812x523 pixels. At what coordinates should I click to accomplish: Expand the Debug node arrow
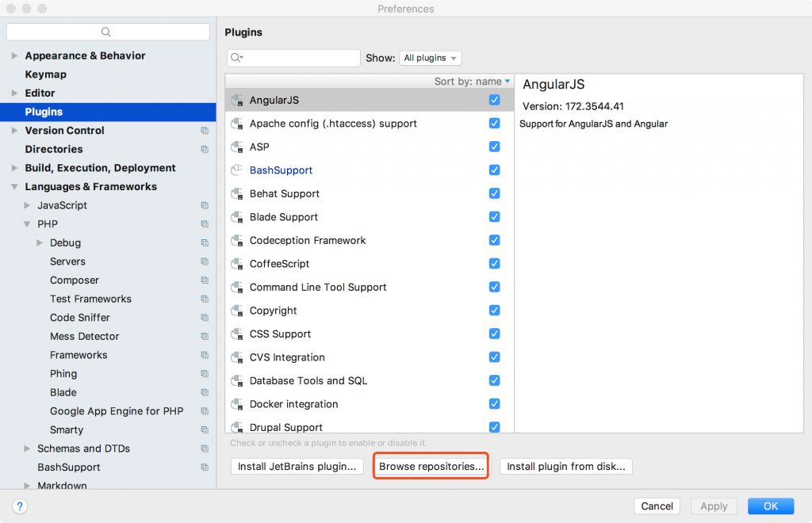(x=40, y=242)
